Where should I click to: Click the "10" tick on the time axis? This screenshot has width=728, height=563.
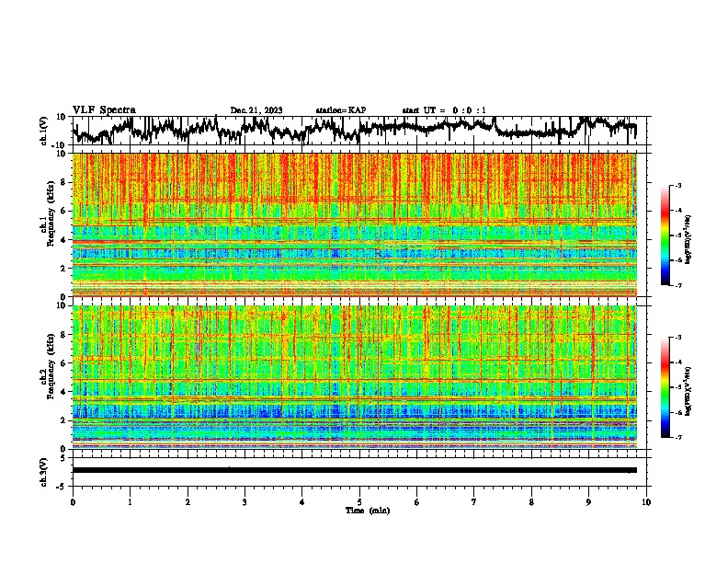click(646, 502)
